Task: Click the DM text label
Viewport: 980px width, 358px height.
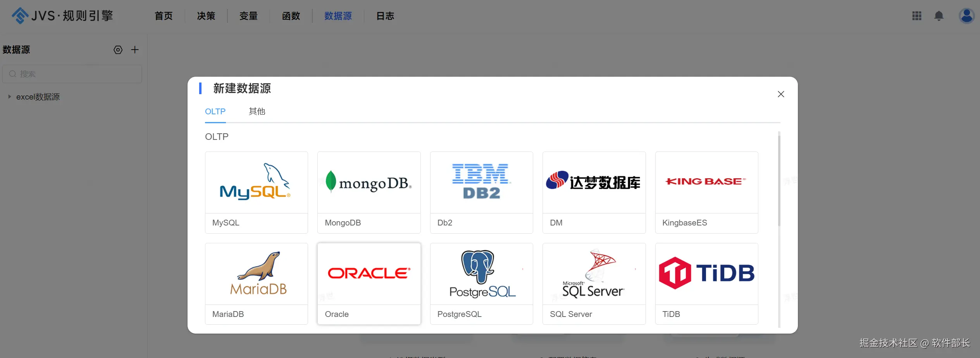Action: coord(556,223)
